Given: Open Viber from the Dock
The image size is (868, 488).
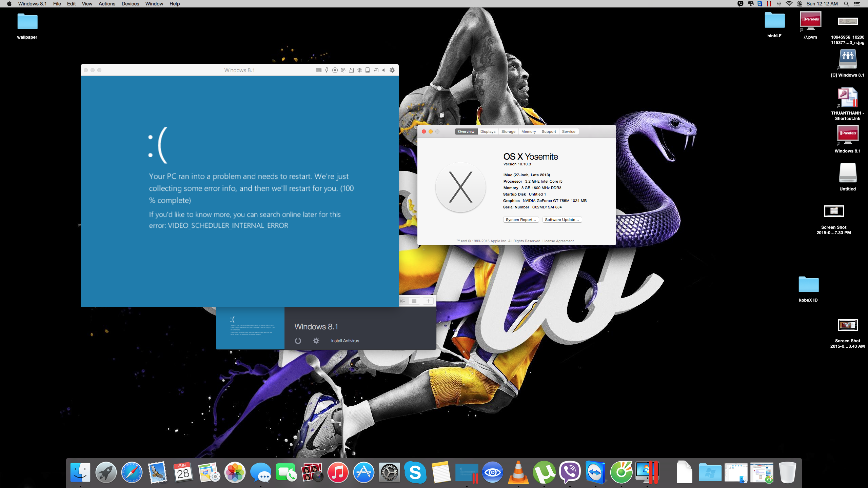Looking at the screenshot, I should [570, 472].
